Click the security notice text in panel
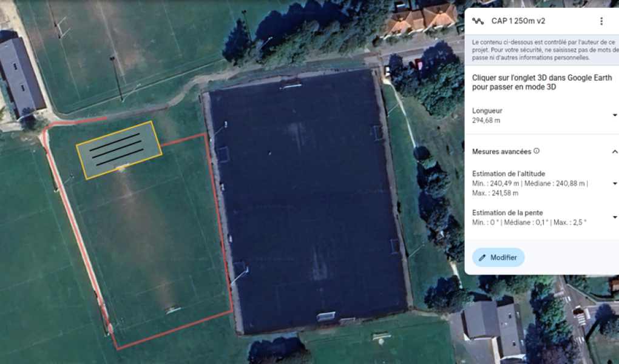 coord(545,50)
